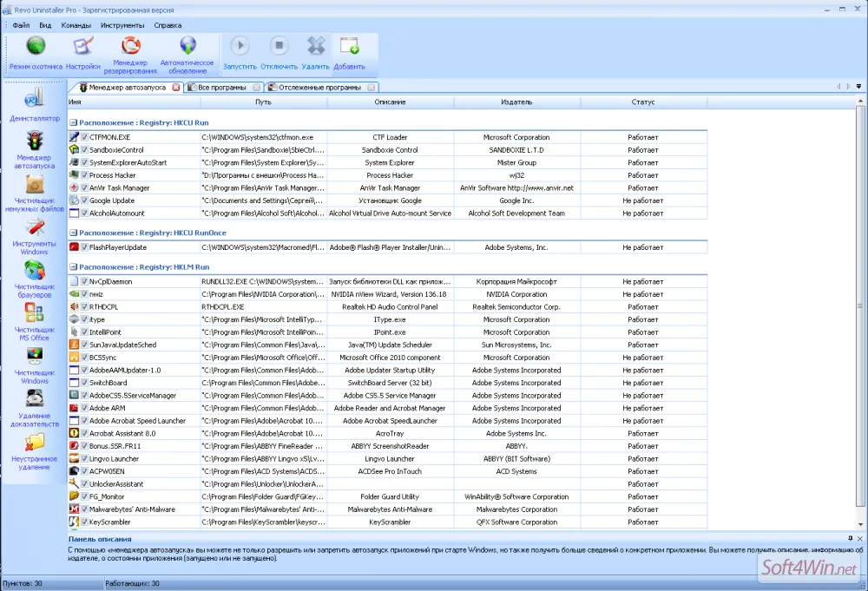Screen dimensions: 868x591
Task: Click the scrollbar up arrow
Action: [860, 101]
